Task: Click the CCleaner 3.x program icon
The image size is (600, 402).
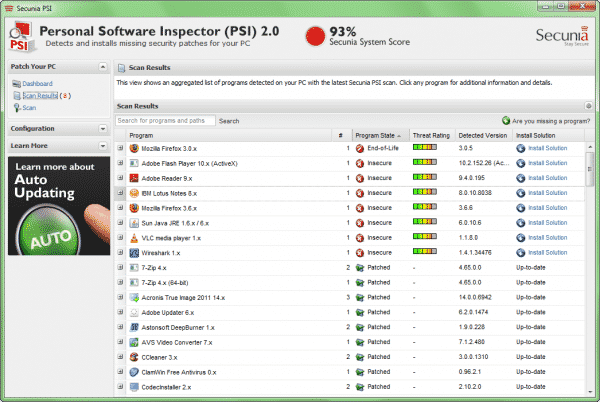Action: [x=134, y=357]
